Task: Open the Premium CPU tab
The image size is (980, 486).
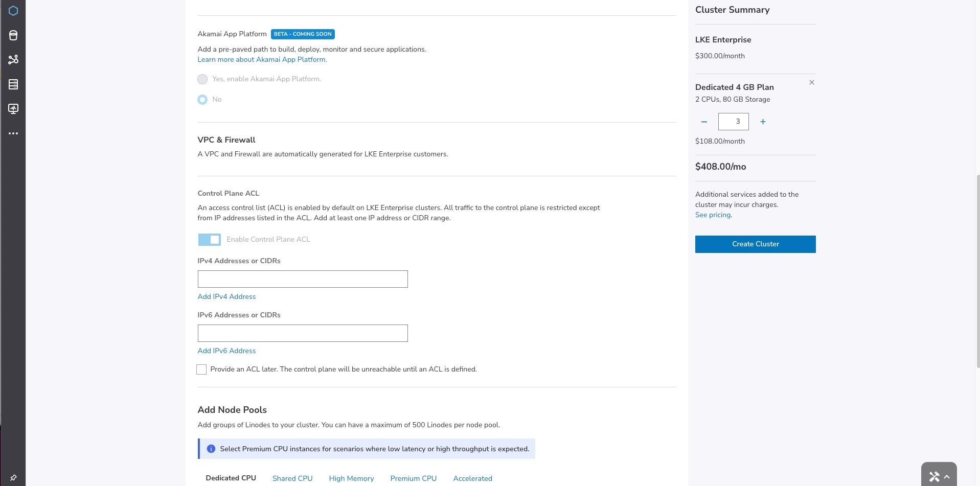Action: (x=413, y=478)
